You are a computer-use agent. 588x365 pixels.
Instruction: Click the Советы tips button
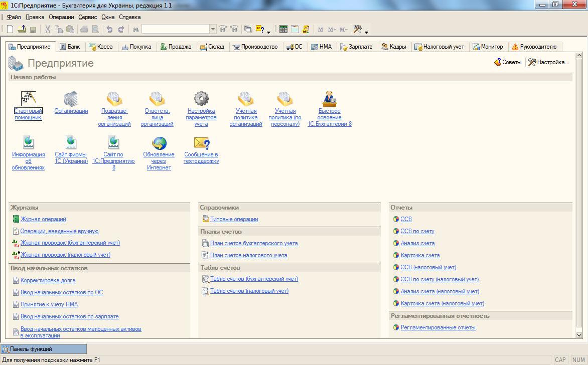click(x=508, y=62)
